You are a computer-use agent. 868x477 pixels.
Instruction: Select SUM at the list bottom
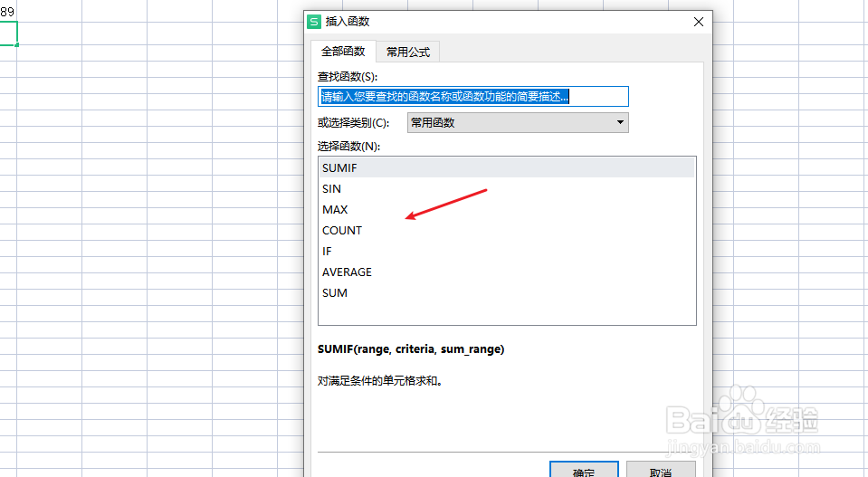[x=507, y=292]
